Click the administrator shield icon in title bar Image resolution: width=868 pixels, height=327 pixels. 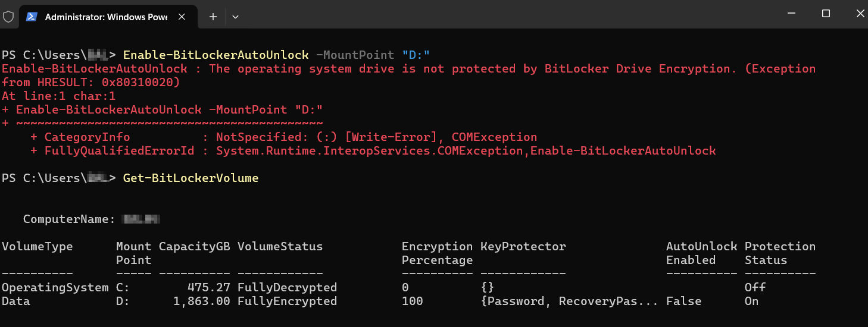coord(8,17)
